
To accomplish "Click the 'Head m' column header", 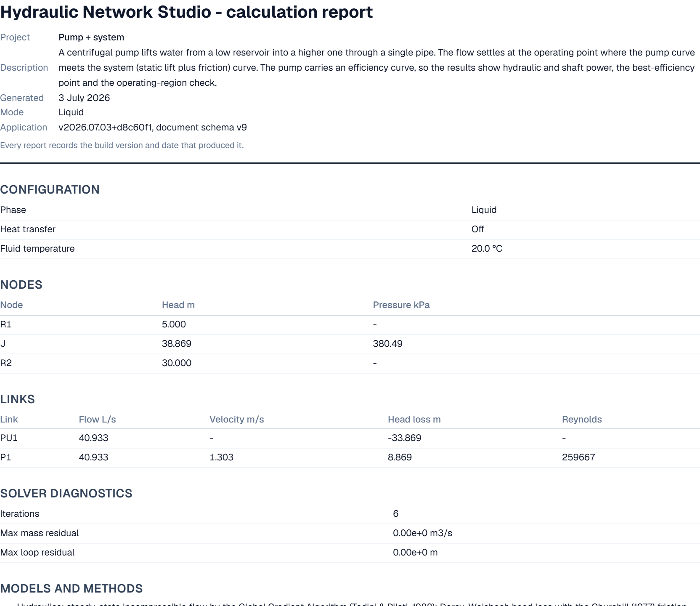I will (178, 305).
